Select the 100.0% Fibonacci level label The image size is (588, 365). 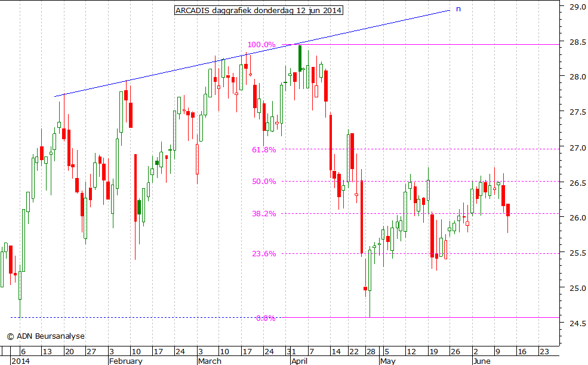[261, 45]
